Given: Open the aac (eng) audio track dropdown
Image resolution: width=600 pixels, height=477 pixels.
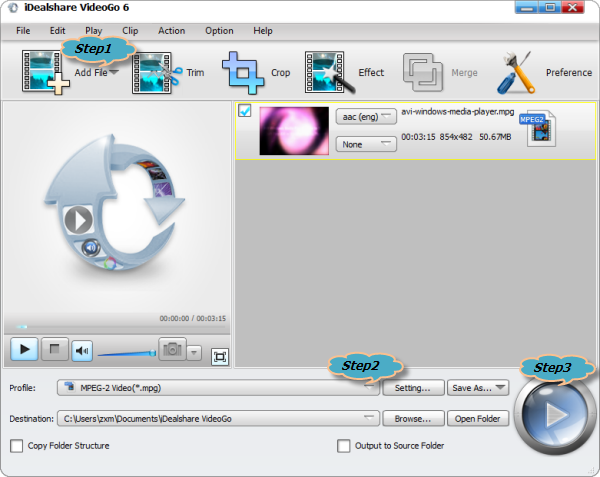Looking at the screenshot, I should pyautogui.click(x=366, y=117).
